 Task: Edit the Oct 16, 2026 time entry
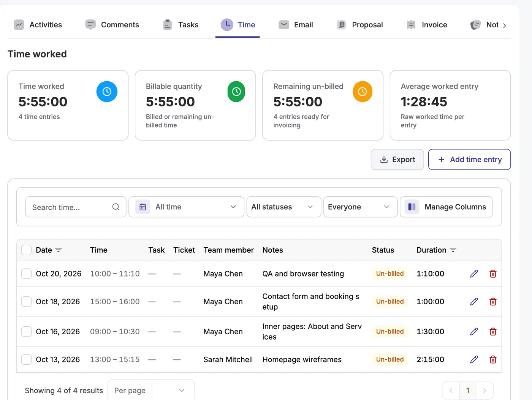pyautogui.click(x=474, y=332)
